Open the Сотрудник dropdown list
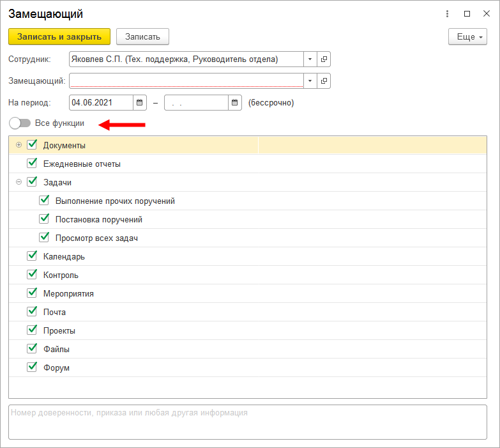Viewport: 500px width, 448px height. click(310, 59)
